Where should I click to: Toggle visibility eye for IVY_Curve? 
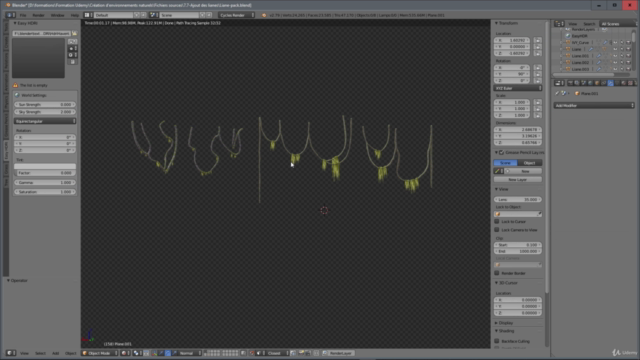point(615,42)
